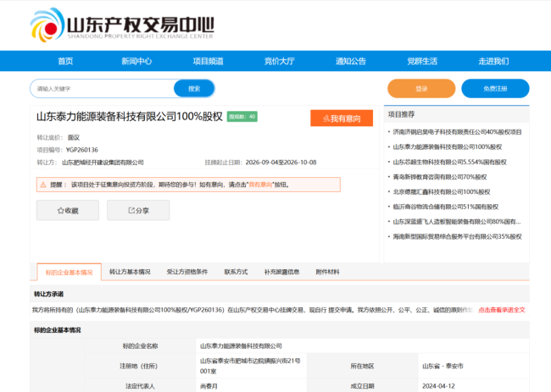Image resolution: width=551 pixels, height=392 pixels.
Task: Click the blue 搜索 search button
Action: coord(194,88)
